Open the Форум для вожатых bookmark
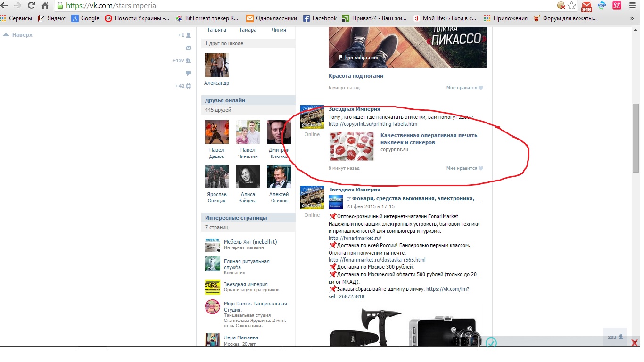This screenshot has width=644, height=362. (565, 18)
